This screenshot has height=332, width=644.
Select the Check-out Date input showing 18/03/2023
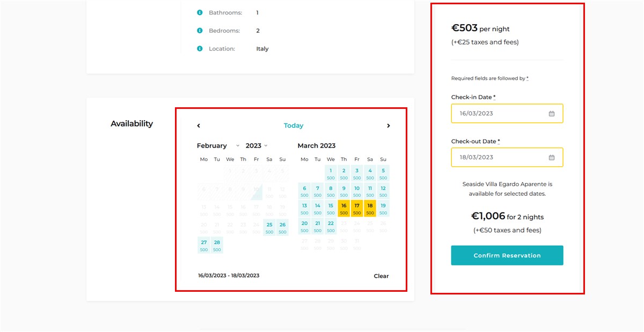coord(507,157)
